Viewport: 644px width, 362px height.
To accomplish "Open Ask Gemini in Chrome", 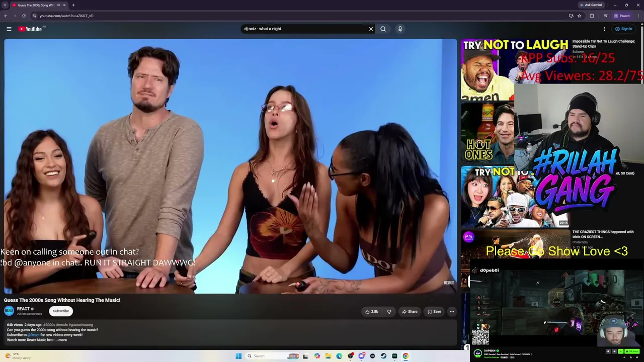I will 591,5.
